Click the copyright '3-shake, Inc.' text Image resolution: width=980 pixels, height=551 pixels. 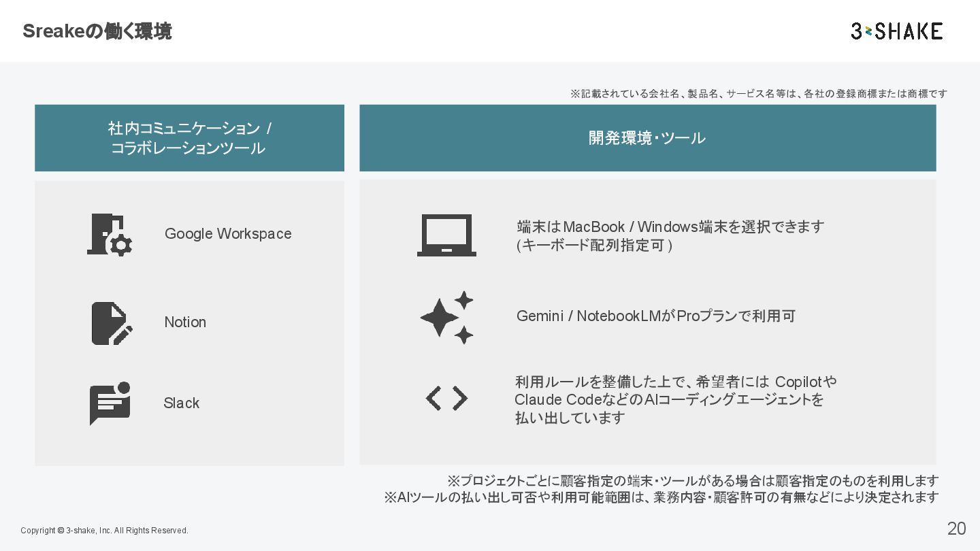tap(104, 531)
